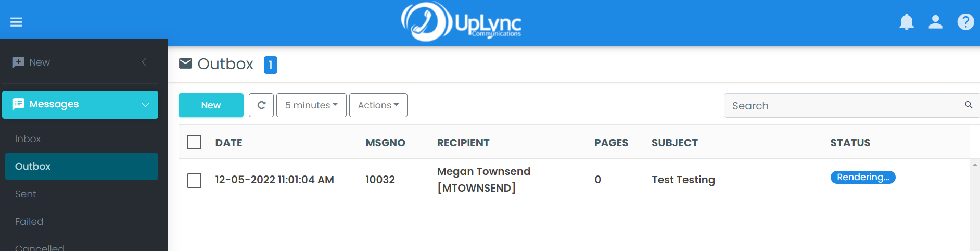This screenshot has height=251, width=980.
Task: Open the hamburger menu icon
Action: [x=16, y=22]
